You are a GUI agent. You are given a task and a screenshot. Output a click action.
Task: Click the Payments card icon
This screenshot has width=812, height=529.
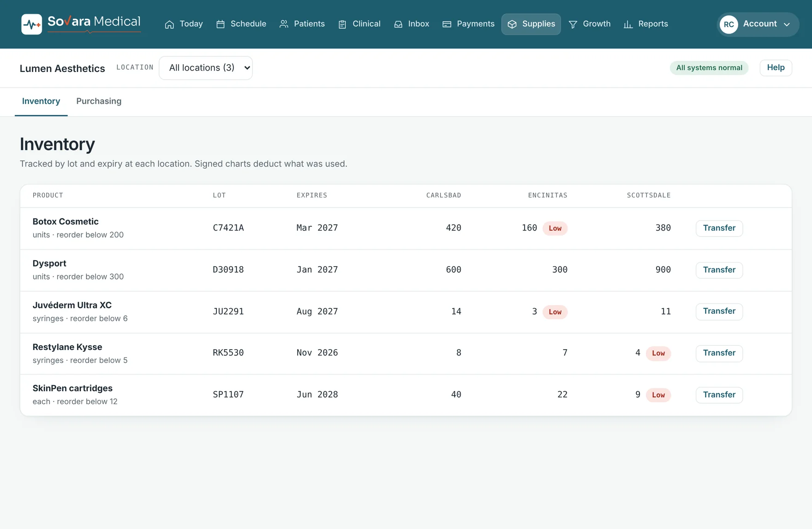447,24
